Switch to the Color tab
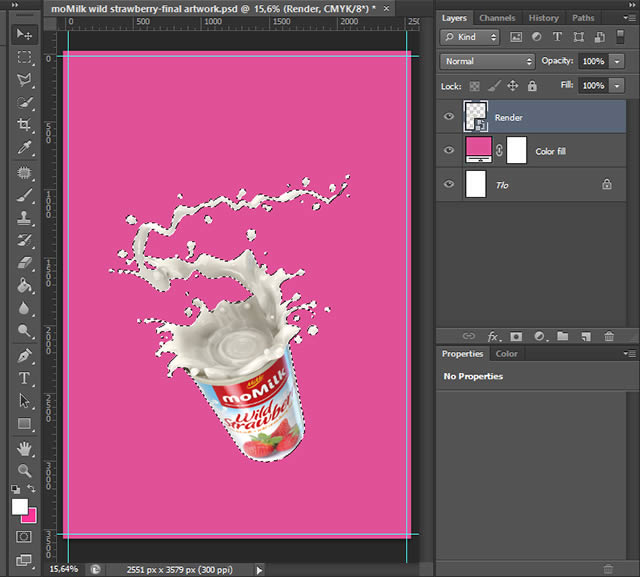The height and width of the screenshot is (577, 640). (x=507, y=354)
